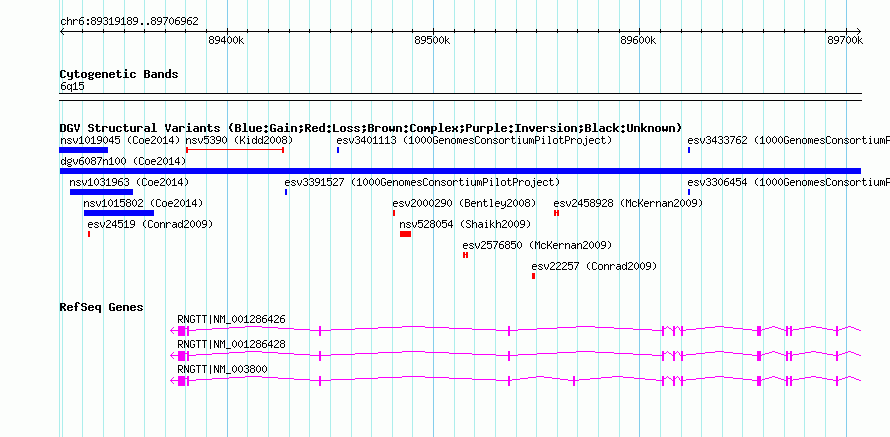Click esv2576850 (McKernan2009) label
The image size is (890, 437).
coord(538,245)
